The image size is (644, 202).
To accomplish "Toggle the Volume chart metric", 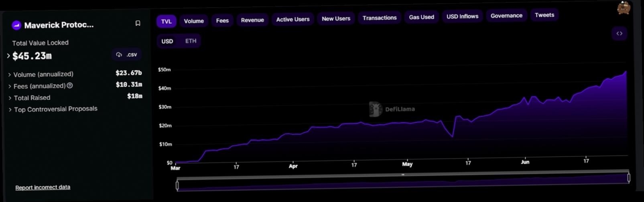I will tap(194, 21).
